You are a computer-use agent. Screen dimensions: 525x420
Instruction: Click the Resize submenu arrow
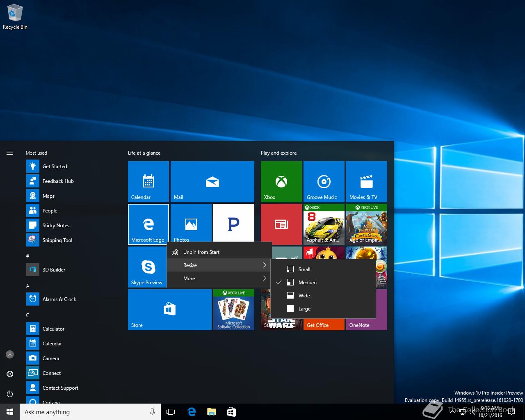[x=265, y=265]
